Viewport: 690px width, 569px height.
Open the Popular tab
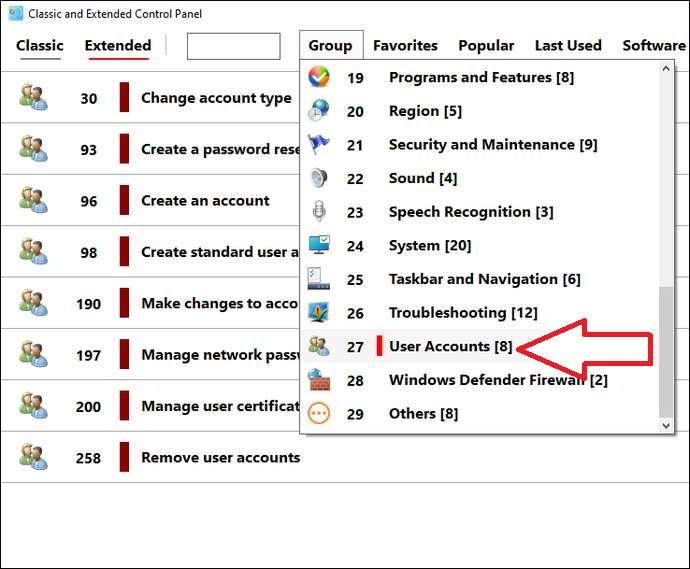pos(486,45)
